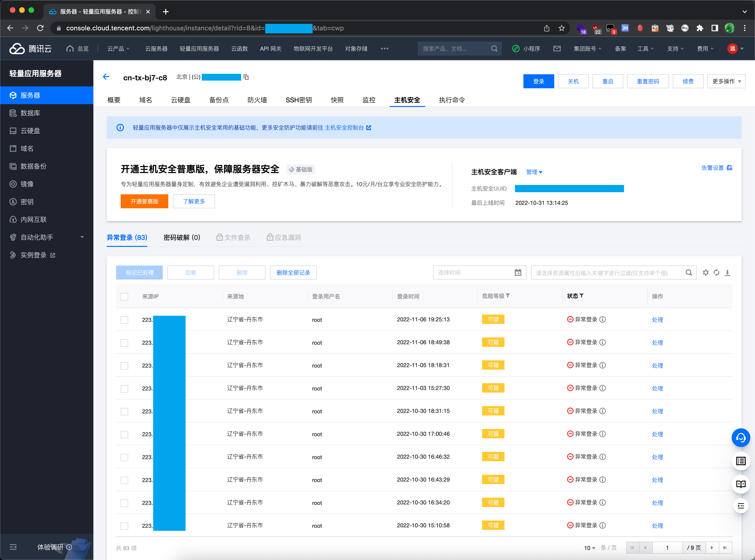Open the 执行命令 tab
The width and height of the screenshot is (755, 560).
[x=452, y=100]
